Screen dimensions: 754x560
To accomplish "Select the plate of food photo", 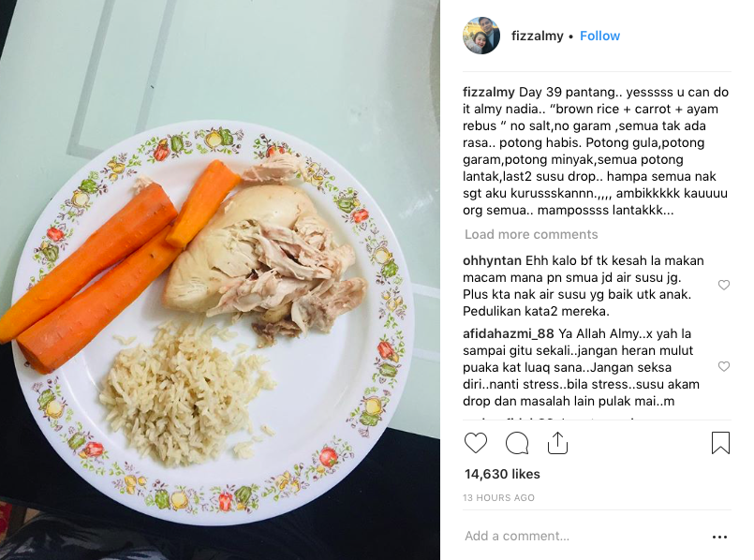I will click(x=220, y=280).
